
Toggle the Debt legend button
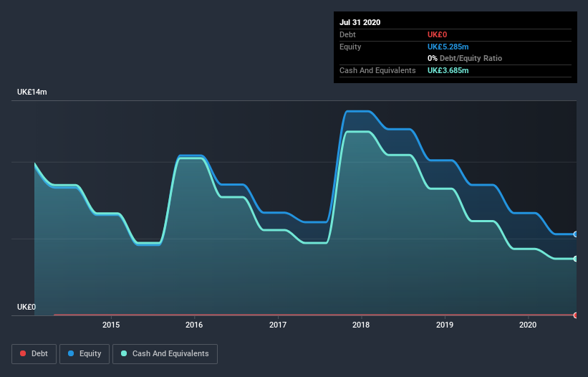click(34, 354)
